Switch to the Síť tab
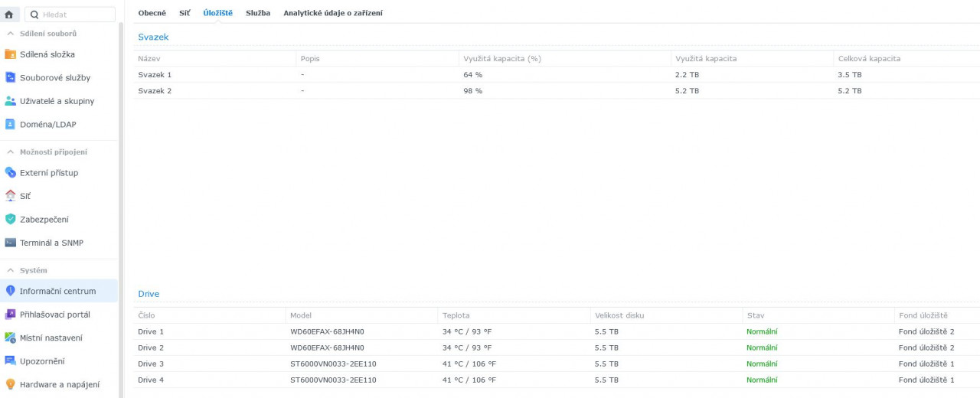 coord(185,13)
